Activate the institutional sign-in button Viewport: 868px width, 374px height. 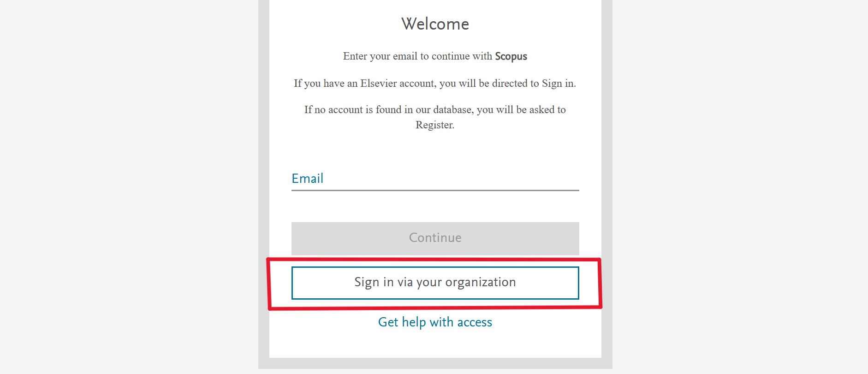click(x=435, y=283)
